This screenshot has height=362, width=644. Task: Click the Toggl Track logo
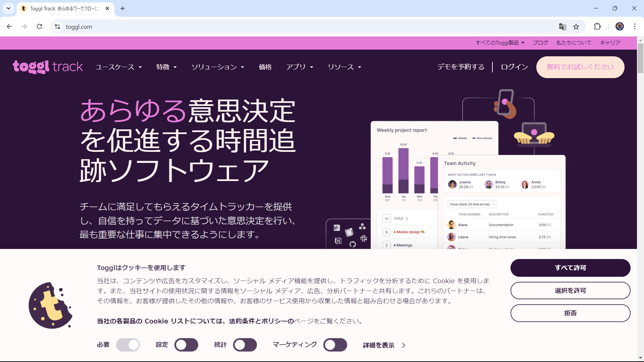coord(48,67)
